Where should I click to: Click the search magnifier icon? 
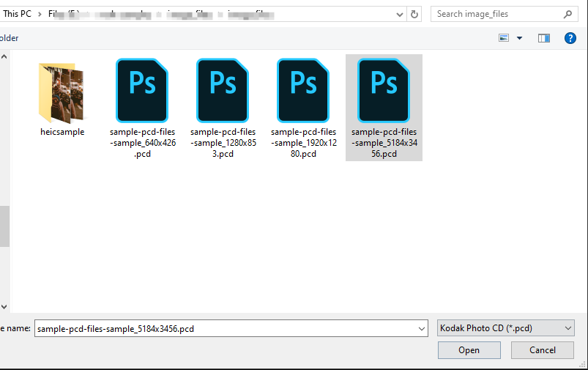[x=567, y=14]
